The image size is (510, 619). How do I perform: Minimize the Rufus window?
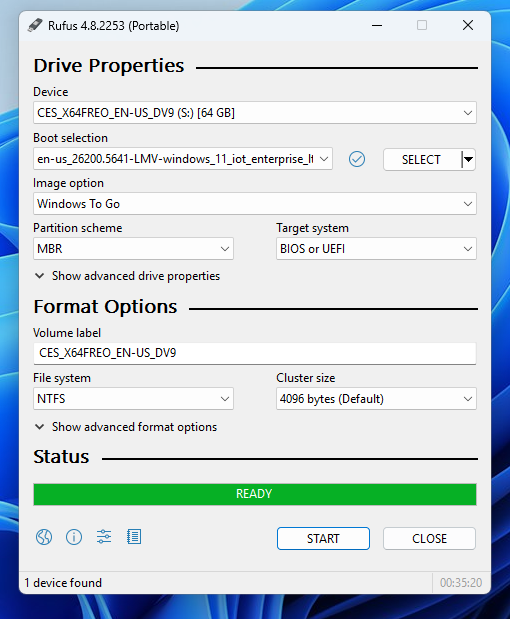(377, 26)
